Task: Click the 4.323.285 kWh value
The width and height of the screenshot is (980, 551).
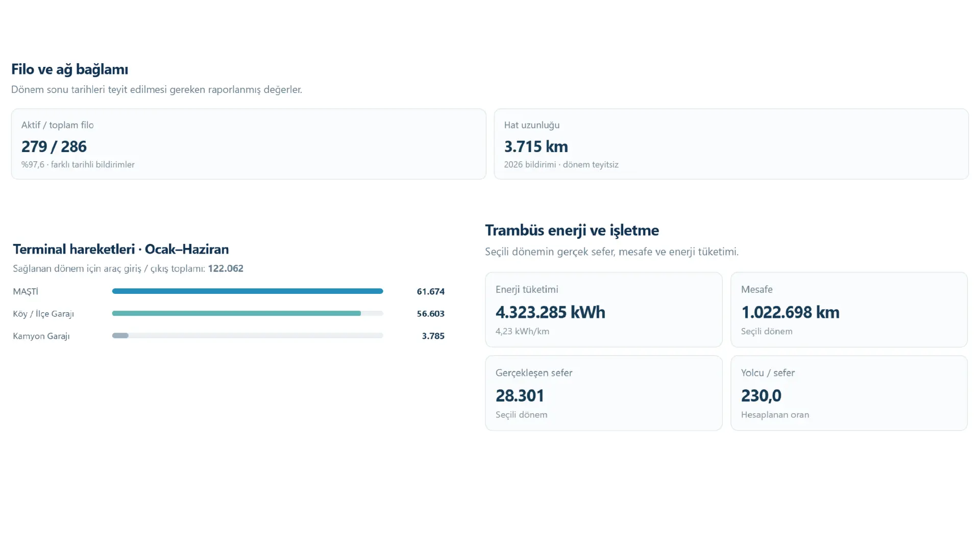Action: 550,312
